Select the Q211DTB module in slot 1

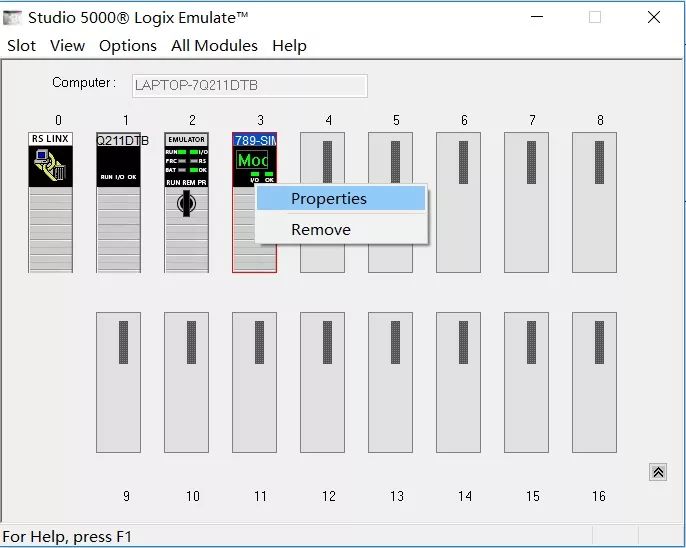tap(119, 202)
